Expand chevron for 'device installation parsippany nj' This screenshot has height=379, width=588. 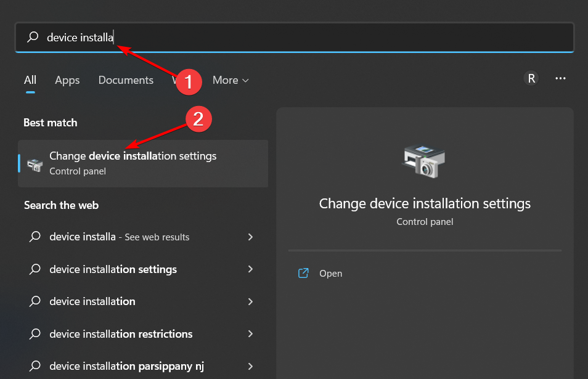[x=250, y=366]
